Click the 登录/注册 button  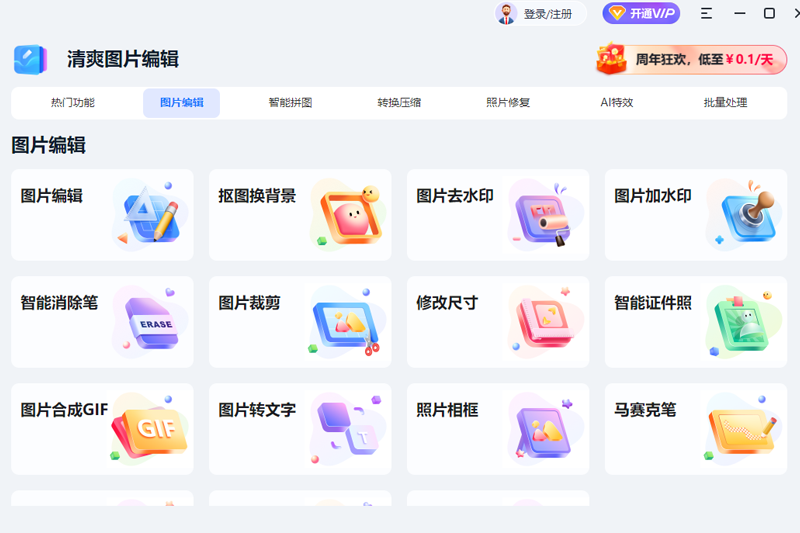coord(540,14)
